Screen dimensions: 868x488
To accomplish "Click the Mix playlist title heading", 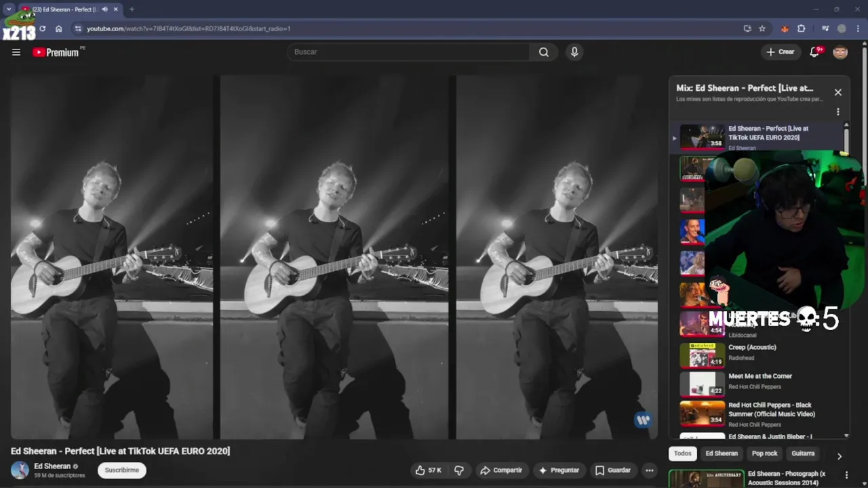I will (745, 88).
